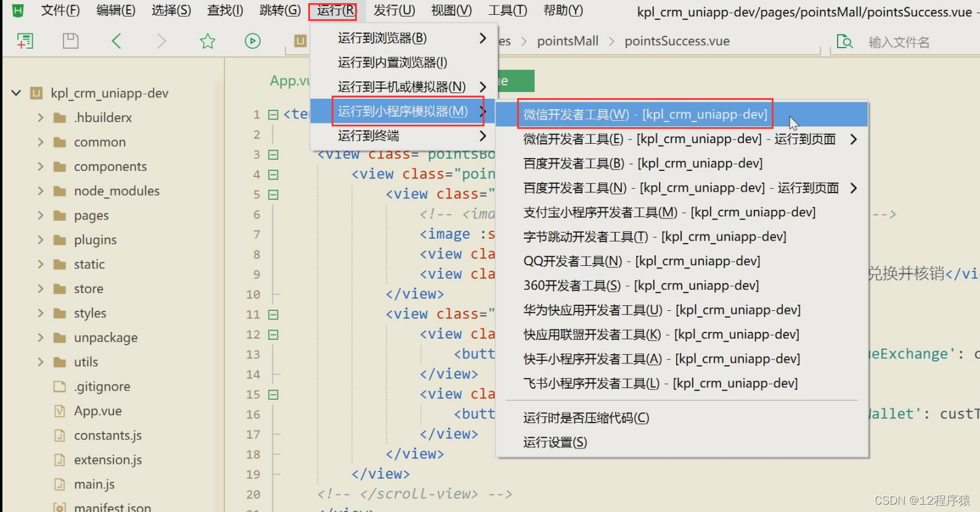Open the 编辑(E) menu
The image size is (980, 512).
pyautogui.click(x=116, y=10)
